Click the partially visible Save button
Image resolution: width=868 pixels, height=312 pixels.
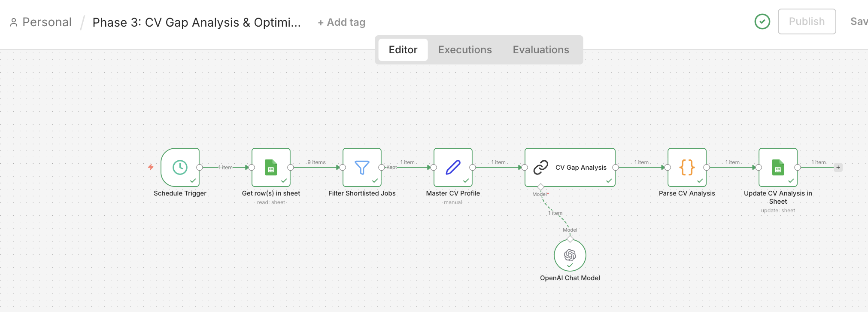tap(859, 21)
